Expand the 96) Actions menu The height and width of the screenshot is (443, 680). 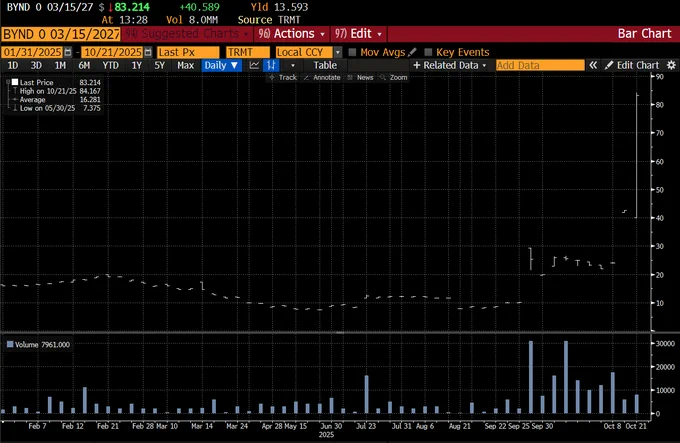click(x=291, y=34)
